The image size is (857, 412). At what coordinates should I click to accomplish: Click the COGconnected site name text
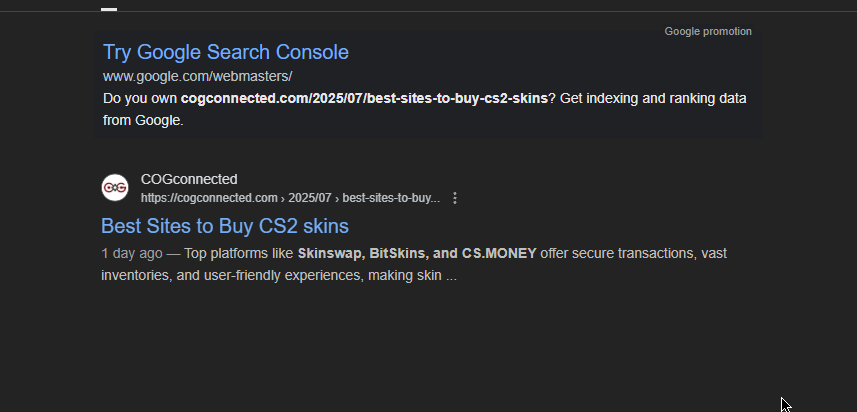point(189,179)
